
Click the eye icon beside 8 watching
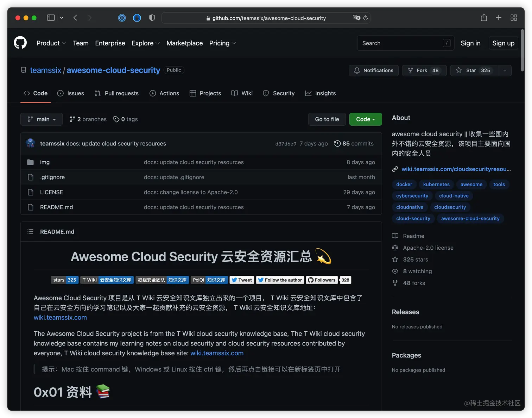[x=395, y=271]
